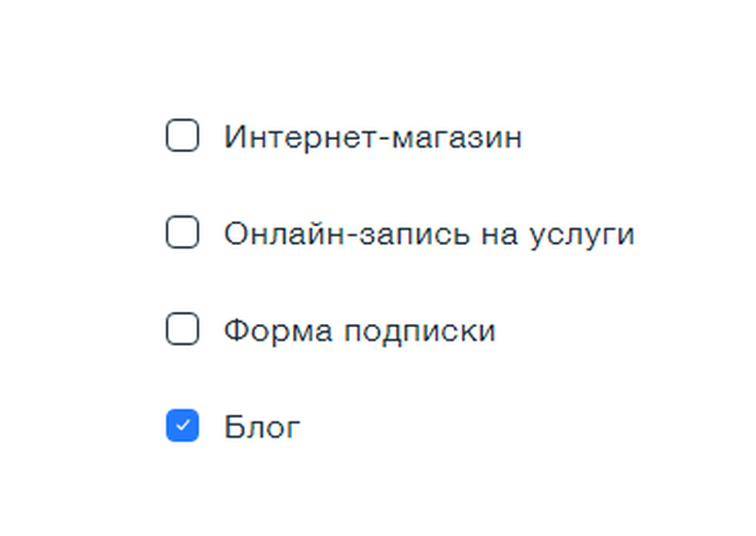Click the Блог label text
The image size is (756, 536).
coord(262,427)
